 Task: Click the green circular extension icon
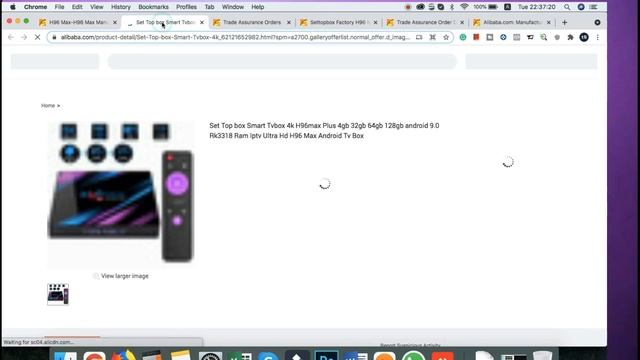pyautogui.click(x=463, y=37)
